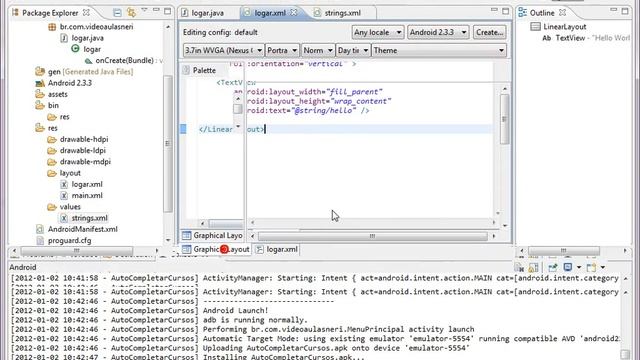Open Android 2.3.3 target dropdown

pos(438,32)
